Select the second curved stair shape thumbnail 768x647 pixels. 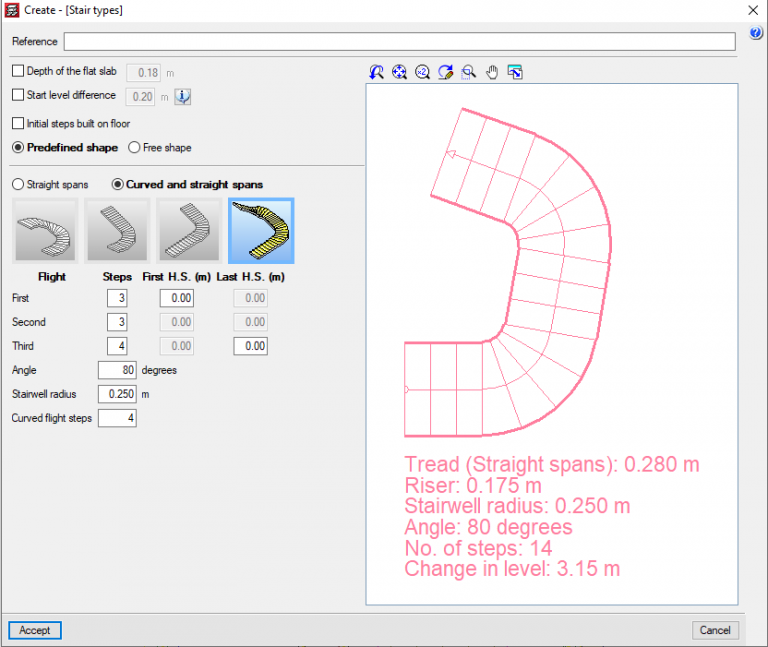tap(117, 231)
